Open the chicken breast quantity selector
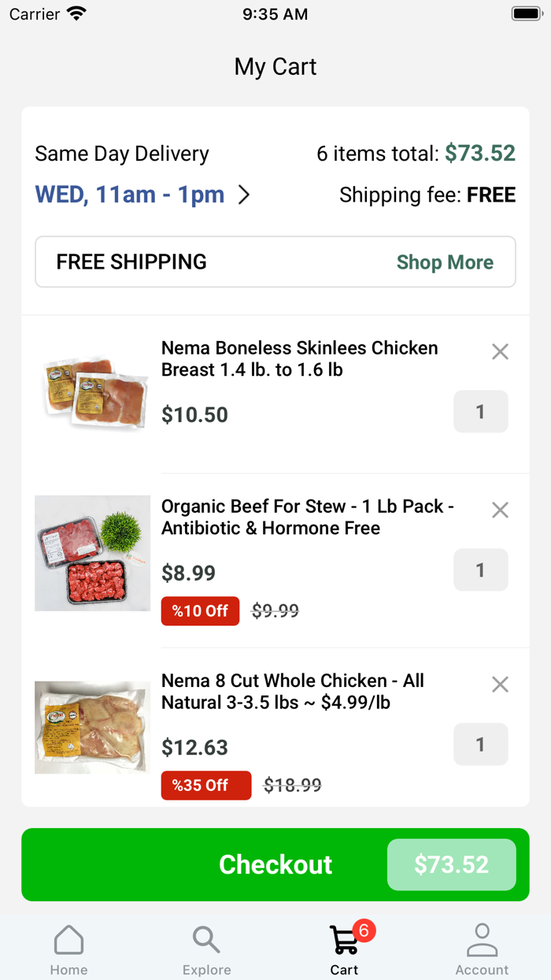Image resolution: width=551 pixels, height=980 pixels. pos(481,411)
